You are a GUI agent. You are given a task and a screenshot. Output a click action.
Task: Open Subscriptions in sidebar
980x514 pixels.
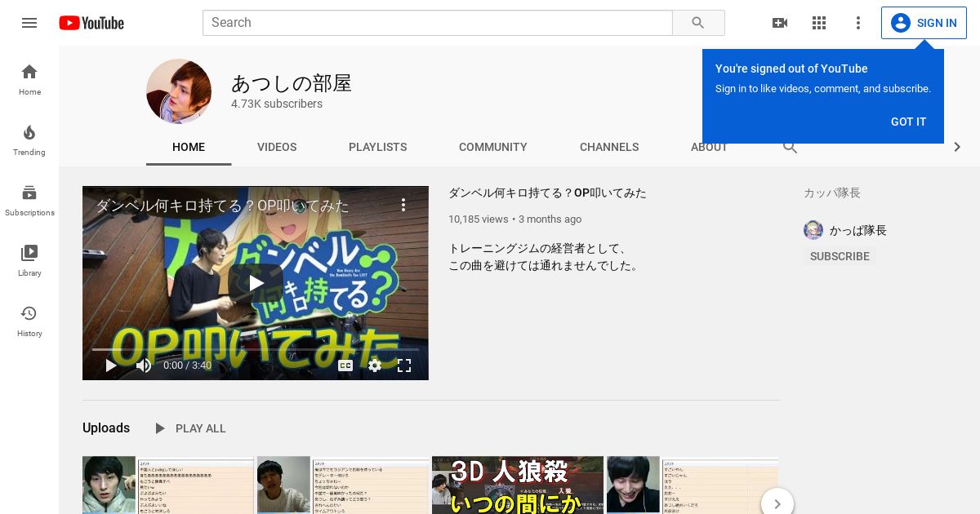[29, 200]
